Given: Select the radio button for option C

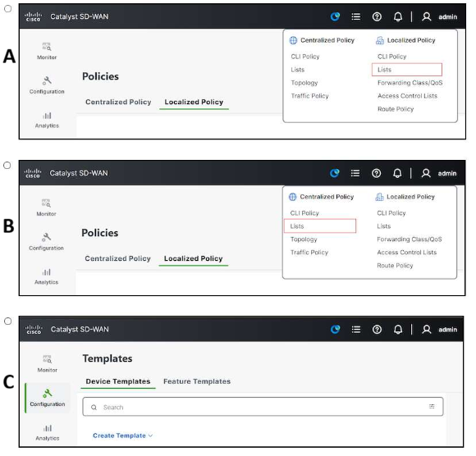Looking at the screenshot, I should (x=8, y=321).
